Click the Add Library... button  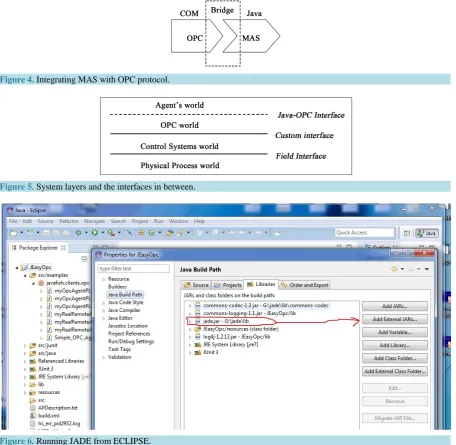pyautogui.click(x=395, y=345)
